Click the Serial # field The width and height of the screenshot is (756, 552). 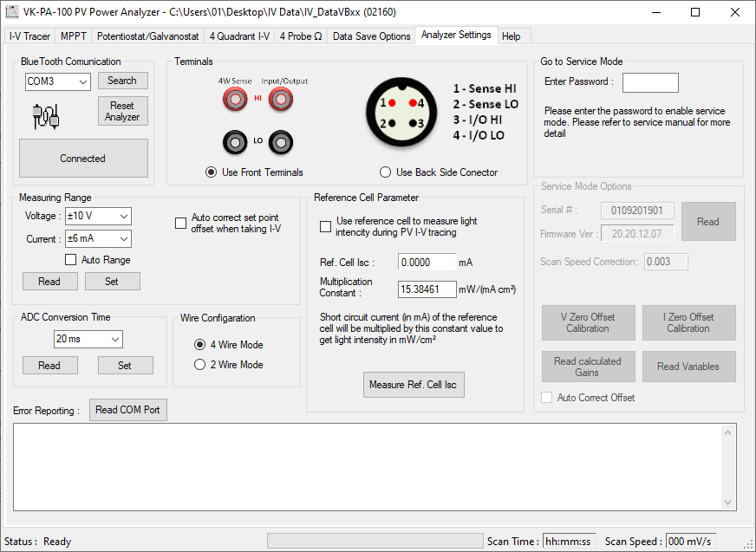tap(637, 211)
